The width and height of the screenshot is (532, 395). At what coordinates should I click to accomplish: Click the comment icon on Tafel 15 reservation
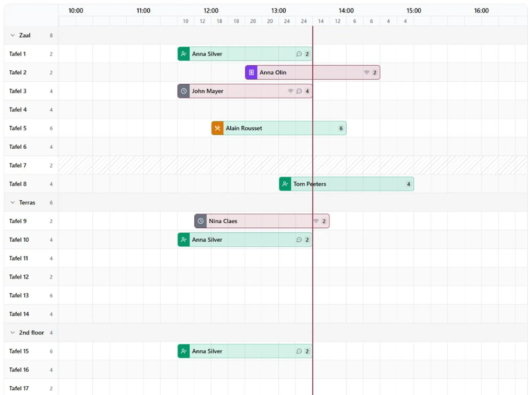pos(299,351)
